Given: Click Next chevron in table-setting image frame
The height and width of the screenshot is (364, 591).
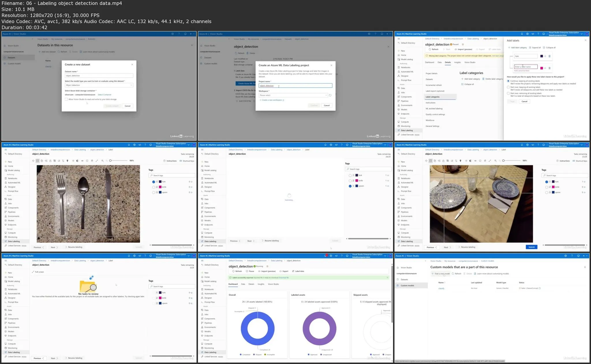Looking at the screenshot, I should point(450,247).
